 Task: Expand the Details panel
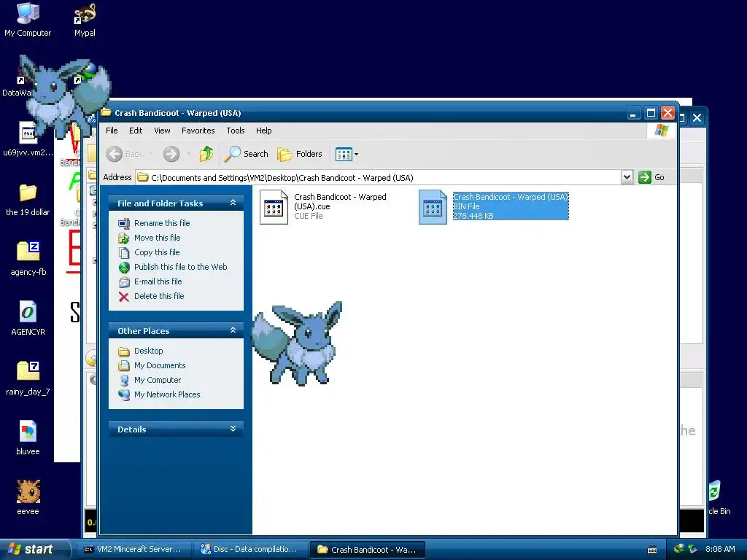tap(233, 429)
